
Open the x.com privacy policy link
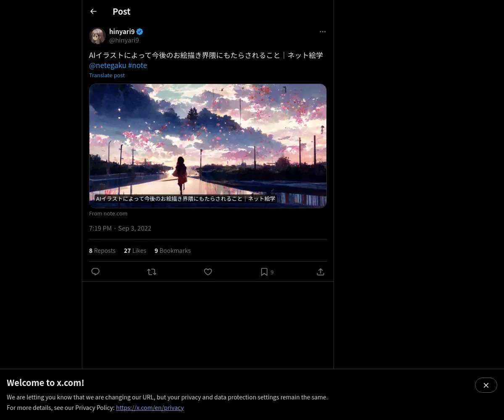[x=150, y=407]
